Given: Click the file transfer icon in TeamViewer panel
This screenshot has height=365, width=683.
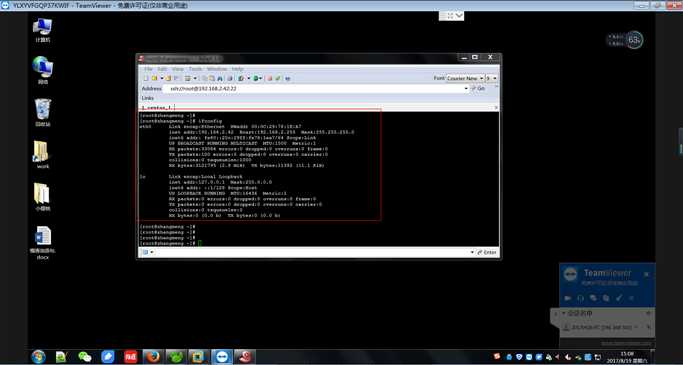Looking at the screenshot, I should [606, 298].
